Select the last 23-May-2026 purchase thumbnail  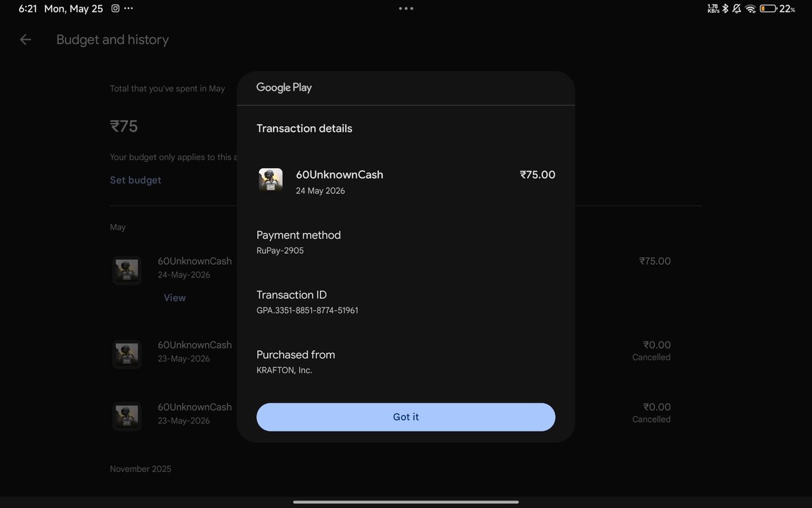pyautogui.click(x=127, y=416)
